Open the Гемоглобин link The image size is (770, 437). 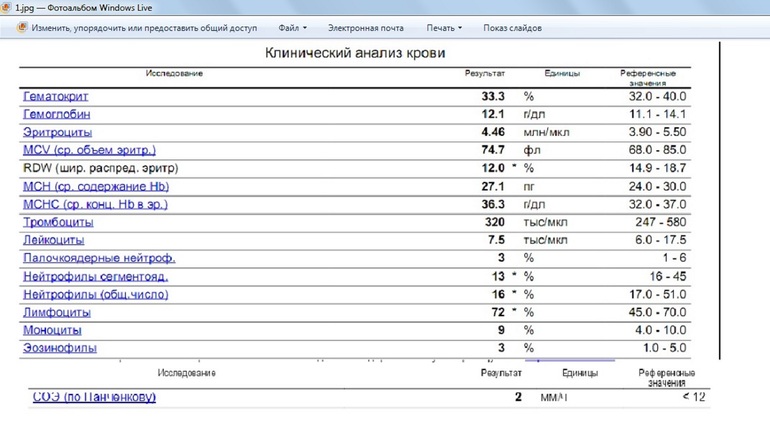point(57,114)
